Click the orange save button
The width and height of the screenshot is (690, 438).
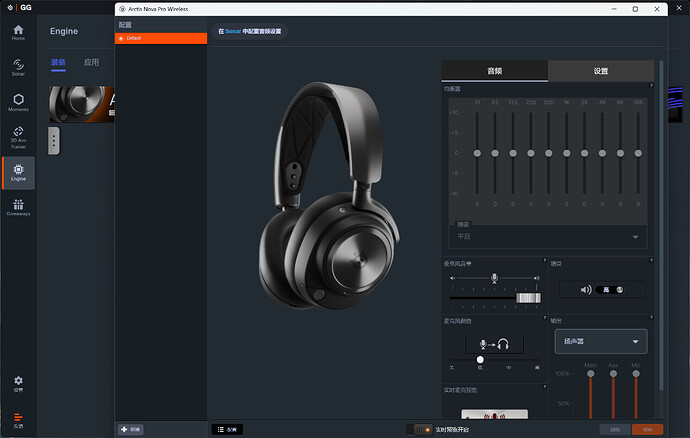[647, 429]
